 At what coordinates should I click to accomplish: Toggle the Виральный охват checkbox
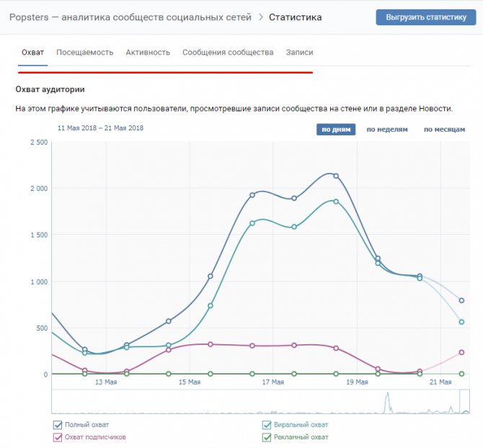click(x=267, y=425)
